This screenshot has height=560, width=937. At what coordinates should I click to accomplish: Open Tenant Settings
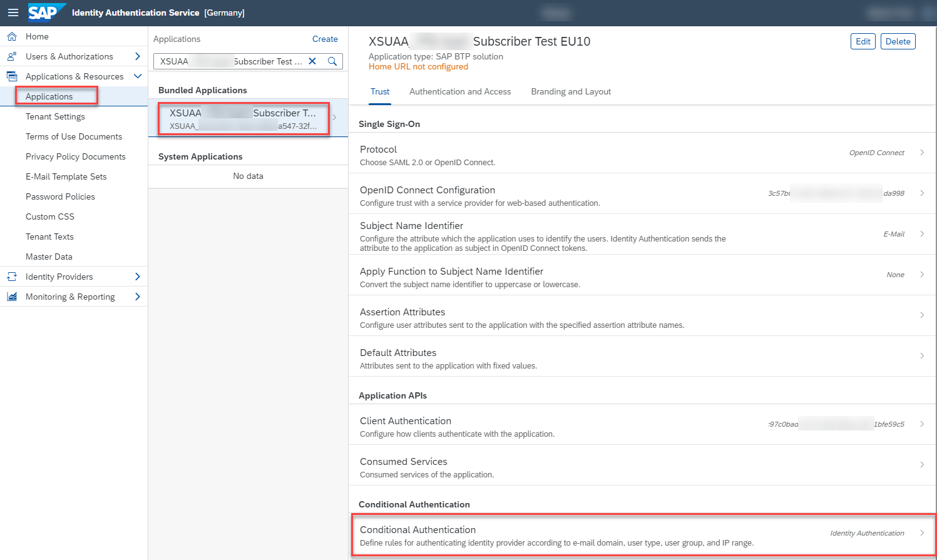74,116
